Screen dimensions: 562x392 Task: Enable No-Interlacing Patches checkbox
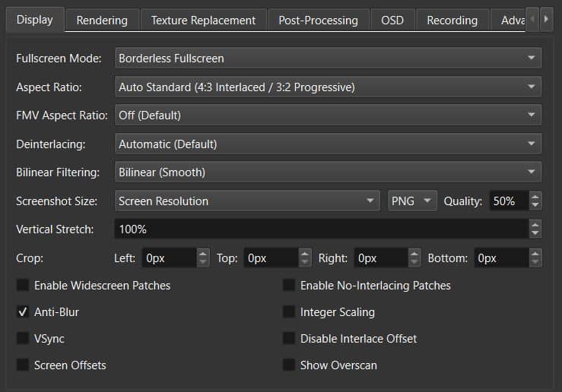pyautogui.click(x=289, y=286)
